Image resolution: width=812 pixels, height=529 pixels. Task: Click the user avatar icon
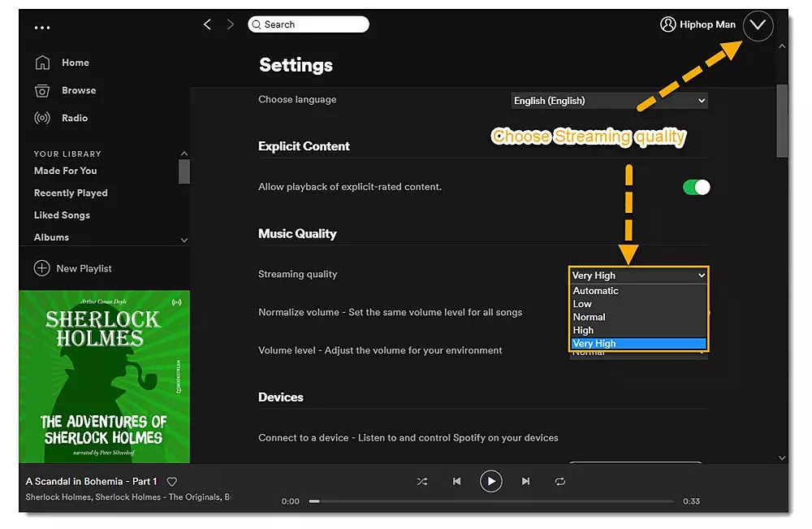point(668,24)
